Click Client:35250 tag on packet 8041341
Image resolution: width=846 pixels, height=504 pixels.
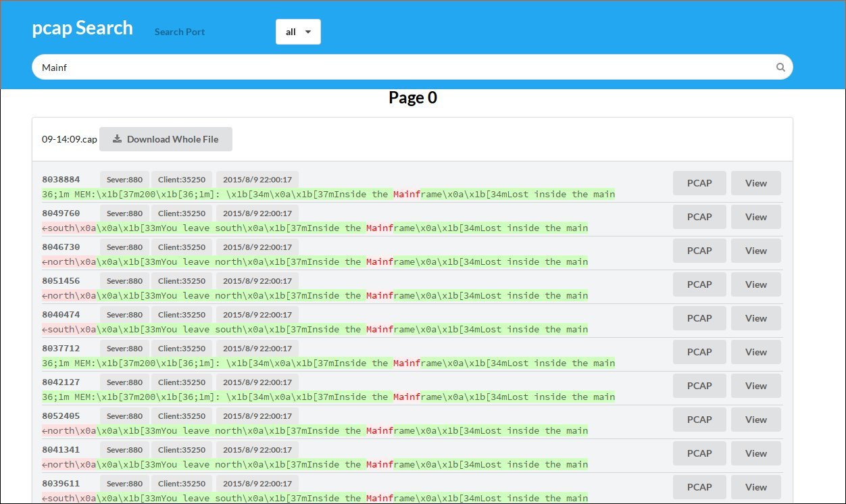[x=182, y=450]
